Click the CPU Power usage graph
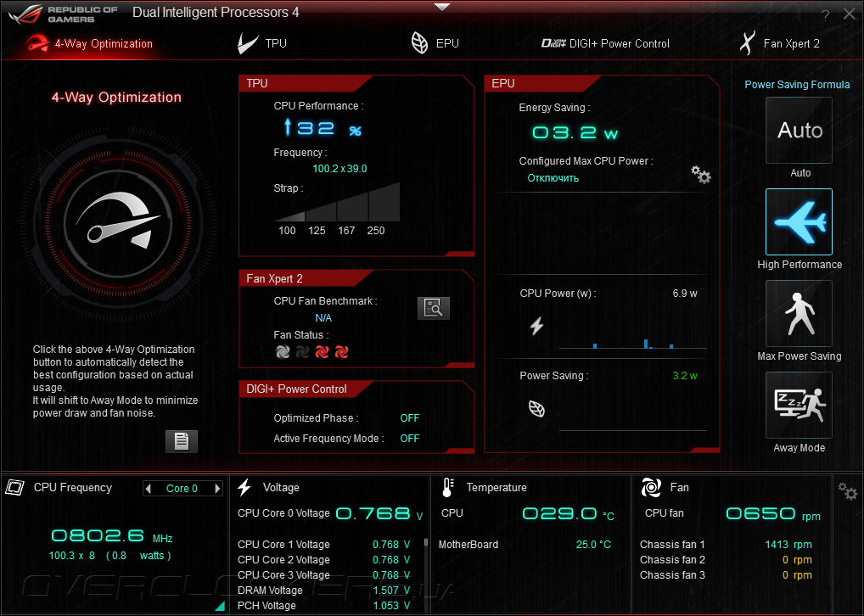Image resolution: width=864 pixels, height=616 pixels. [632, 342]
